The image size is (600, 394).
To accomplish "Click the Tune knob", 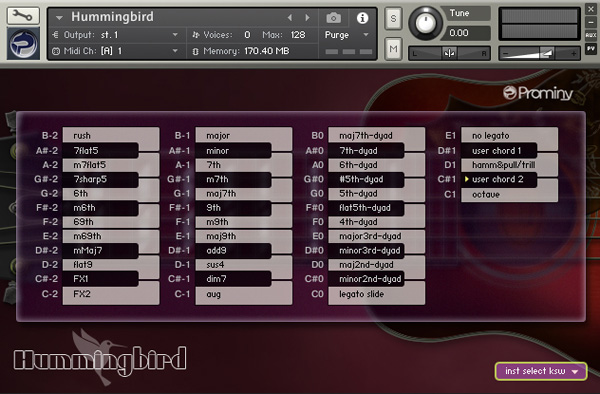I will pos(426,23).
